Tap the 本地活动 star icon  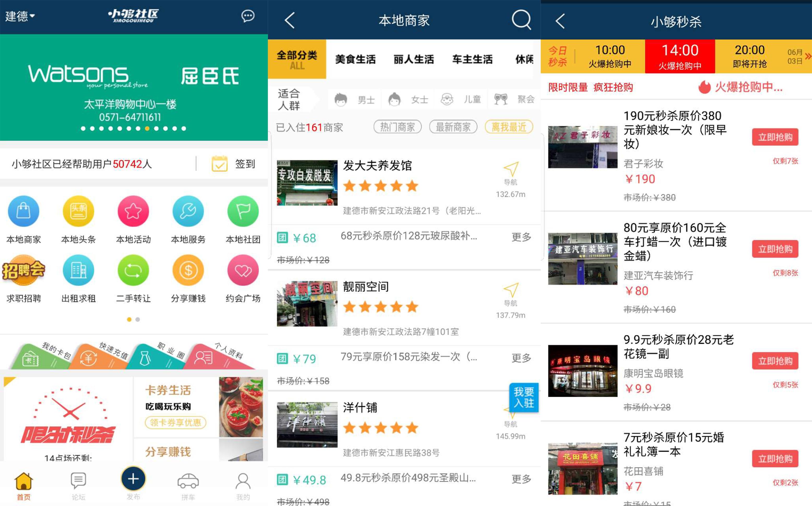(133, 211)
